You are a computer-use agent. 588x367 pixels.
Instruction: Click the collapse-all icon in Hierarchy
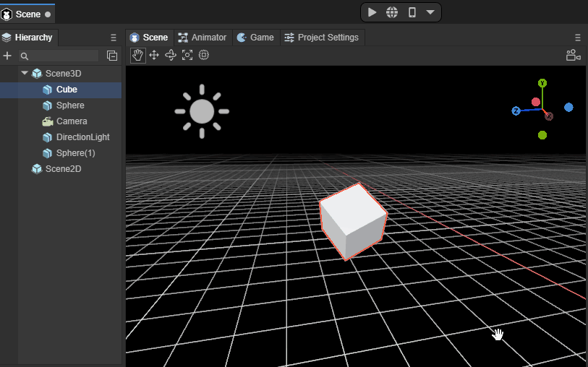click(112, 56)
